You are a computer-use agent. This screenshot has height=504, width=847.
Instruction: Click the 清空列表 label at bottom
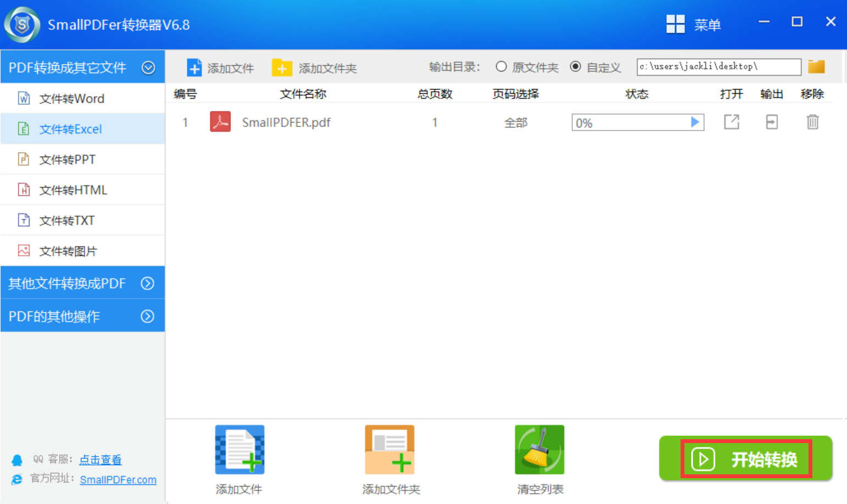point(540,489)
